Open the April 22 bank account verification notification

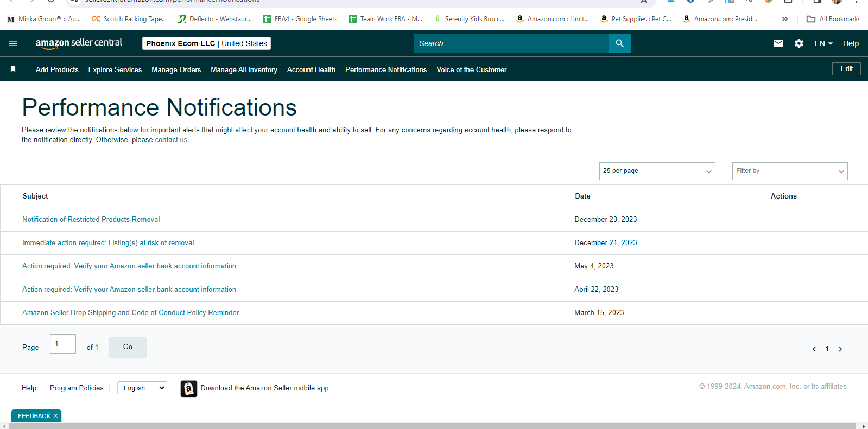click(x=129, y=290)
